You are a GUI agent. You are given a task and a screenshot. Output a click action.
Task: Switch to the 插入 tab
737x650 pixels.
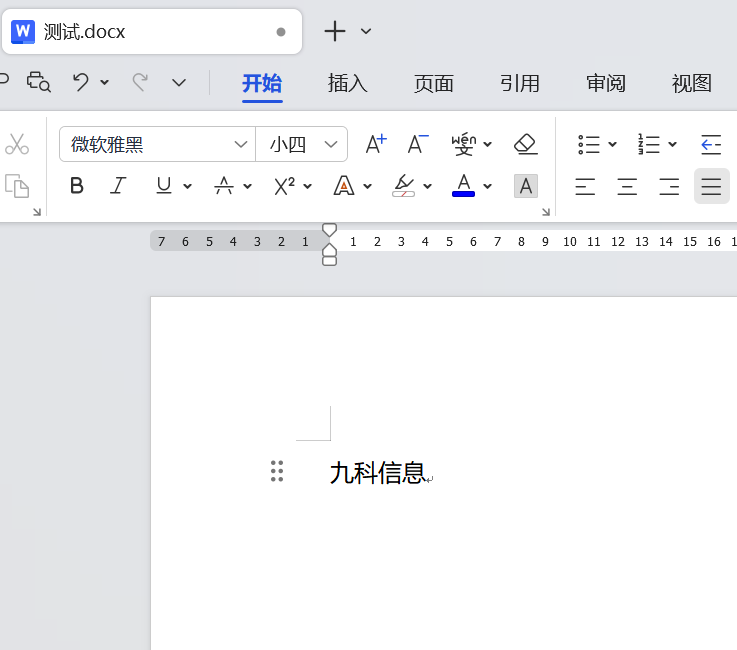[x=348, y=83]
